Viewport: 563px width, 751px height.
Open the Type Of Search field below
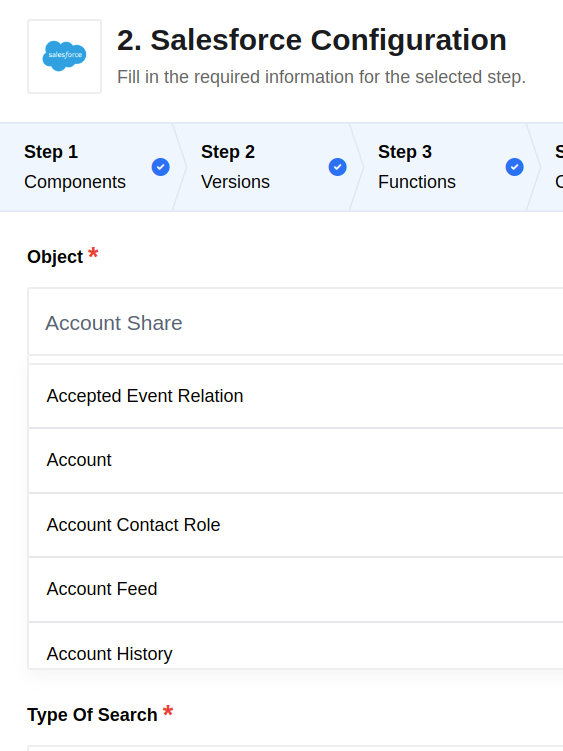pos(296,748)
